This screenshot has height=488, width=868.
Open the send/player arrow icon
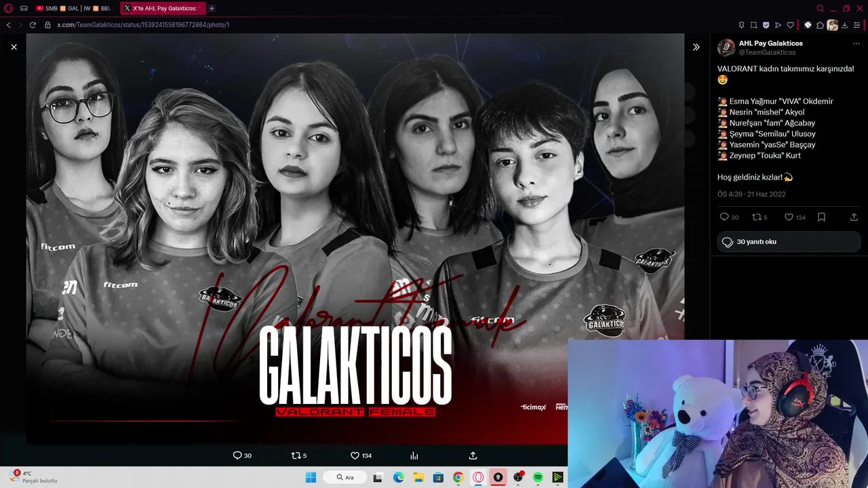tap(778, 25)
